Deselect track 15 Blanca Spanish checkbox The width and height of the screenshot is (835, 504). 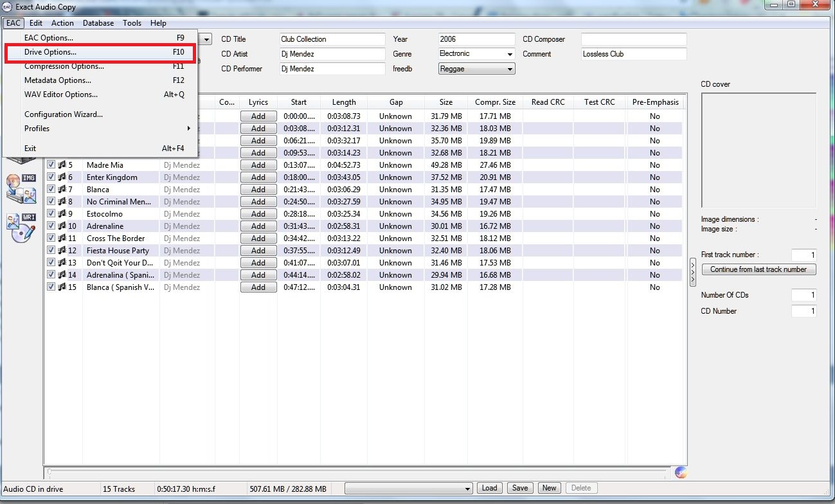[51, 287]
